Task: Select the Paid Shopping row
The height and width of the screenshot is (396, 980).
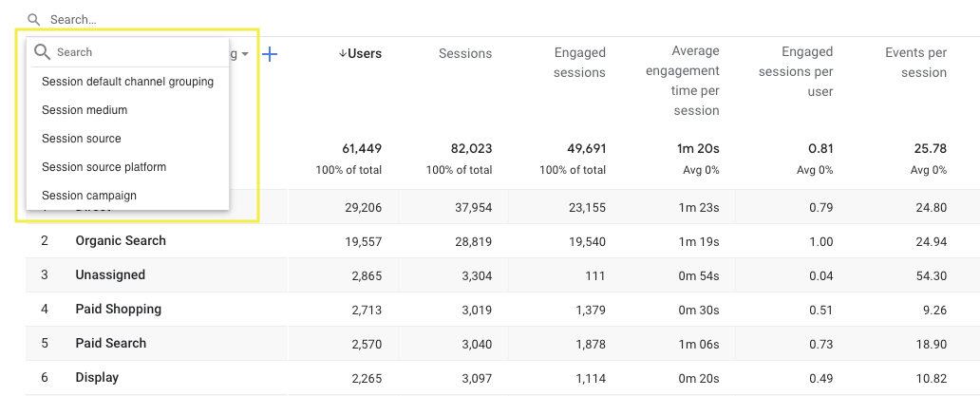Action: coord(119,310)
